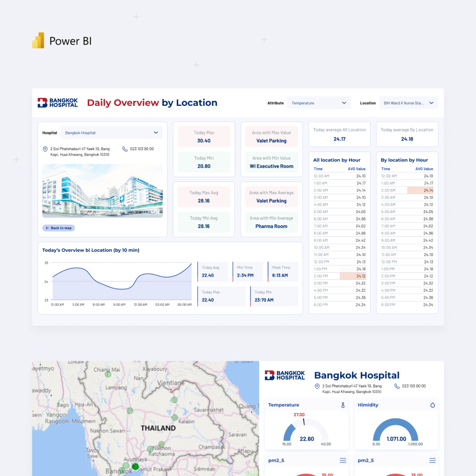The image size is (476, 476).
Task: Click the Area with Max Value Valet Parking card
Action: tap(271, 136)
